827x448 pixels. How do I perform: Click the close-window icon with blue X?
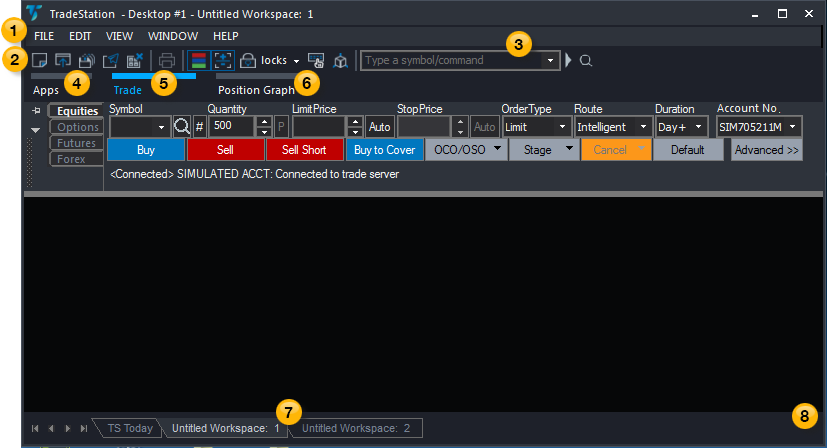pyautogui.click(x=134, y=60)
